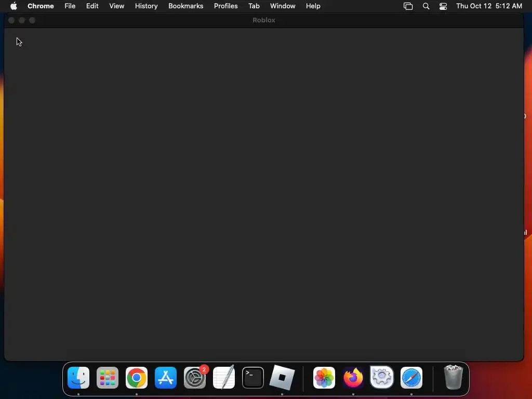Launch Firefox from the Dock
The image size is (532, 399).
353,378
